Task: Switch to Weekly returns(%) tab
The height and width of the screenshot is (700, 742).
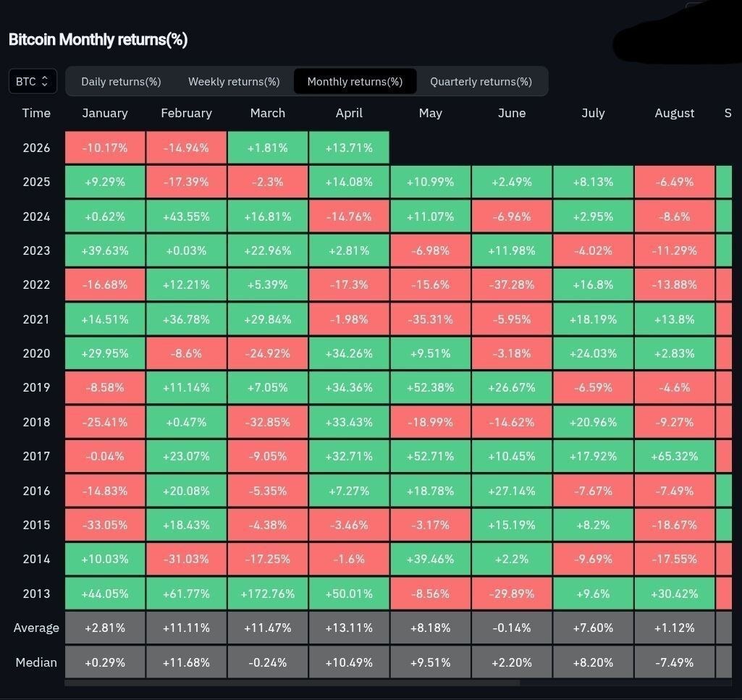Action: point(234,81)
